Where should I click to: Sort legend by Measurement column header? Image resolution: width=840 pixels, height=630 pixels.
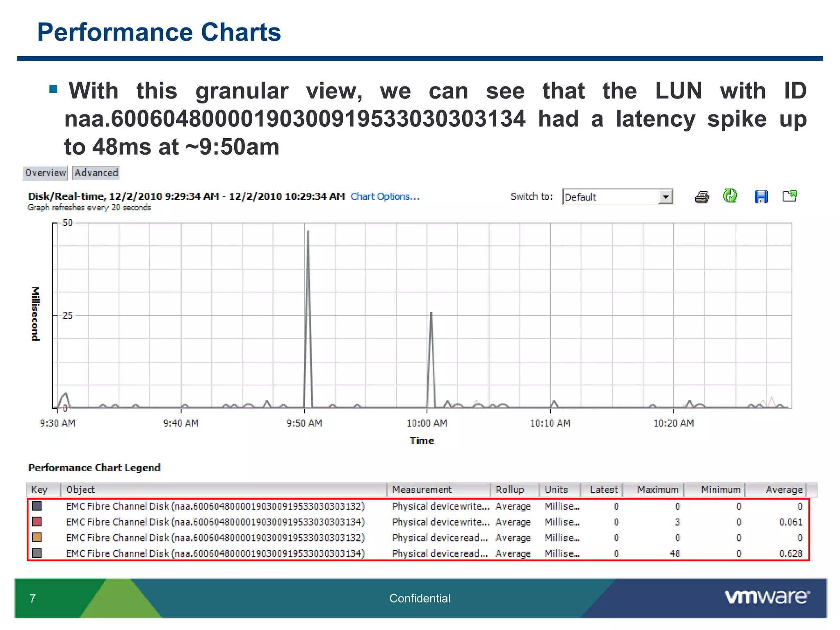tap(438, 490)
